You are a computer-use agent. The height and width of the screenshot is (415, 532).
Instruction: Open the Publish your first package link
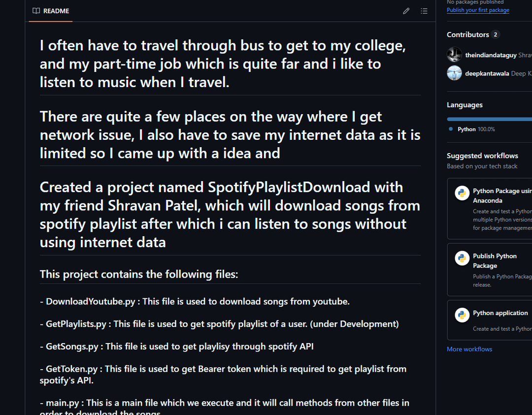click(478, 10)
